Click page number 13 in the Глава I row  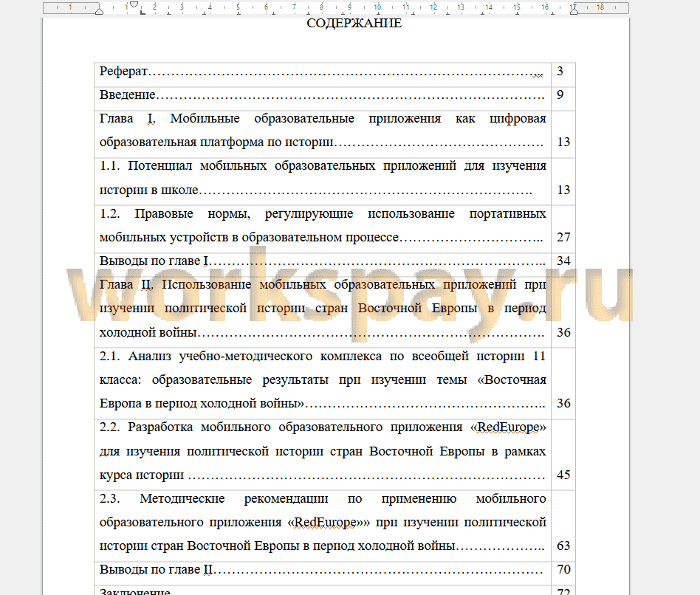[563, 142]
